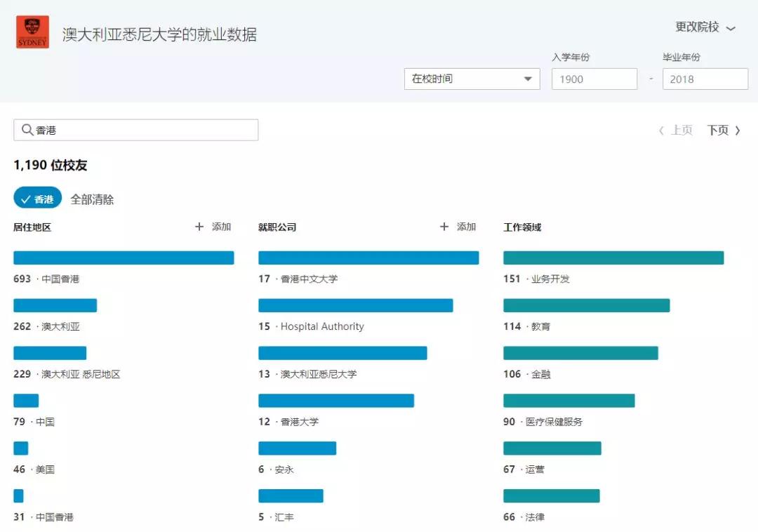Select the 香港中文大学 company bar

(368, 258)
